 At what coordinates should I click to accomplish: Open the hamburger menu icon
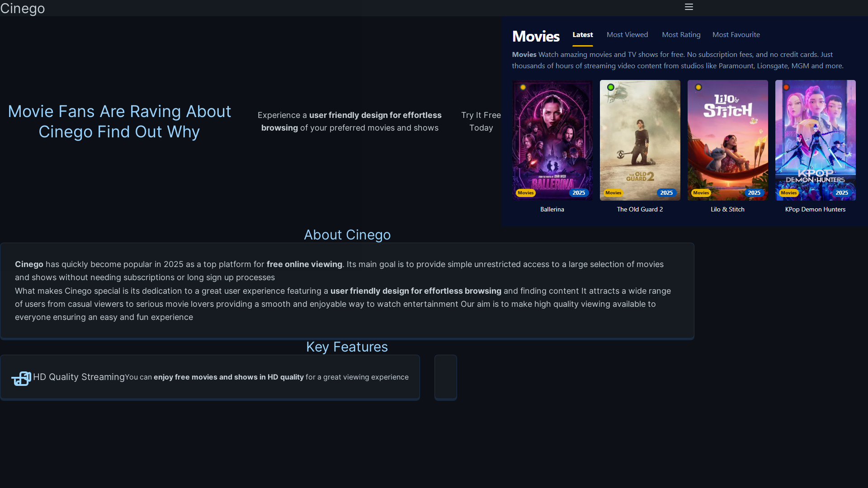[689, 7]
